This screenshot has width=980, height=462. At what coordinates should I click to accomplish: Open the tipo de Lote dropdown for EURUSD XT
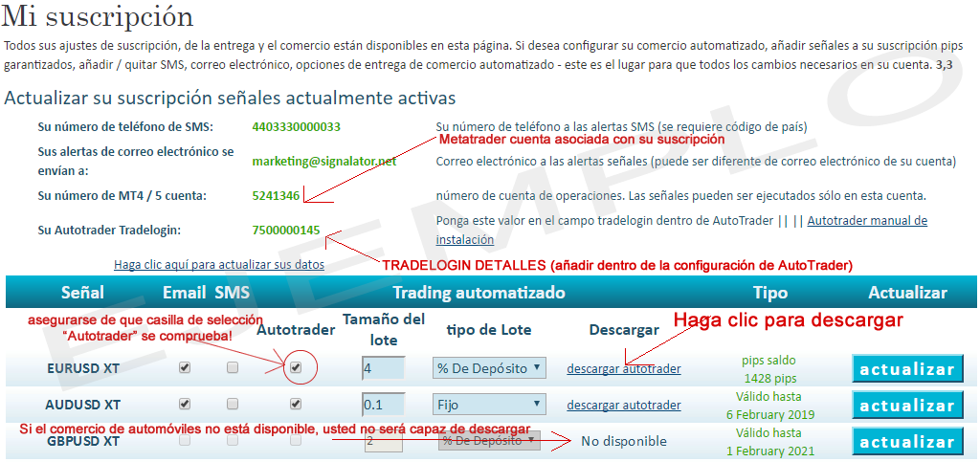pos(489,368)
